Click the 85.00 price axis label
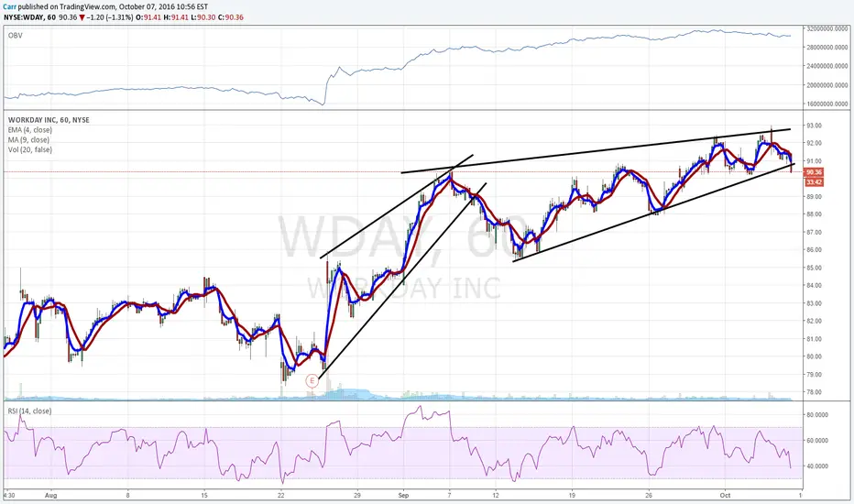 (815, 268)
